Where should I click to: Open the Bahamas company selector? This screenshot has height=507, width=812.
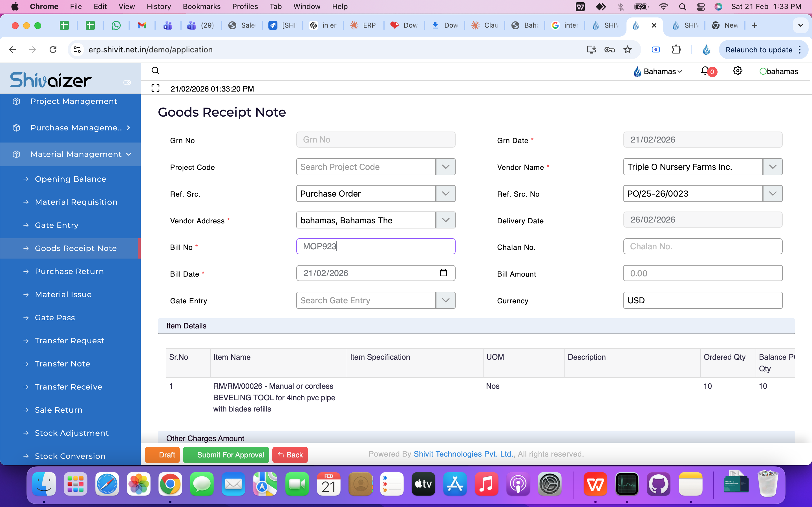(x=658, y=72)
